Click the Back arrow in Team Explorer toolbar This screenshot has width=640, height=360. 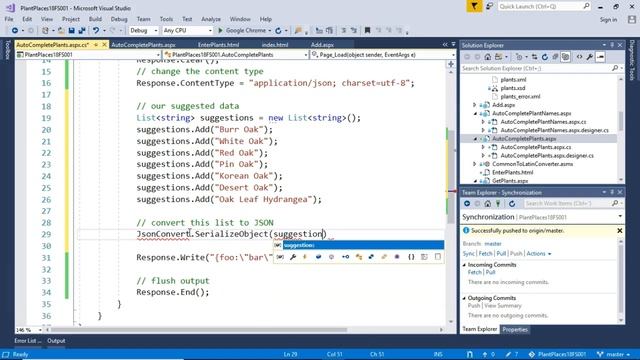point(467,203)
